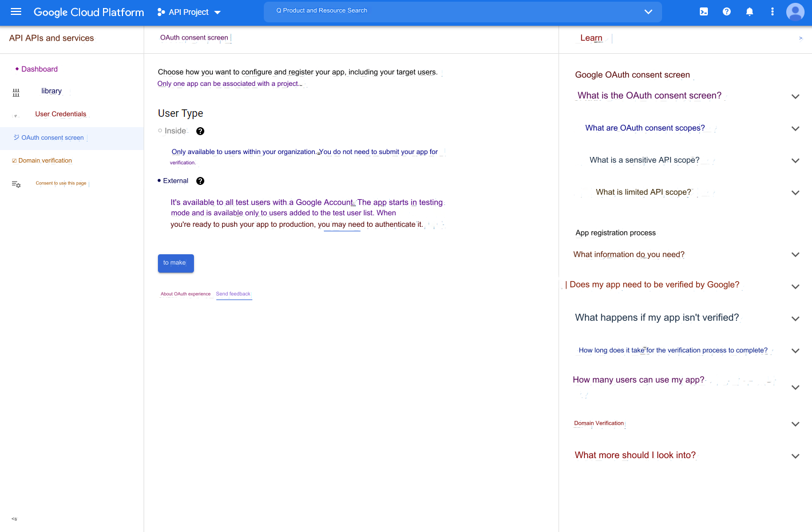812x532 pixels.
Task: Click the Send feedback link
Action: 233,294
